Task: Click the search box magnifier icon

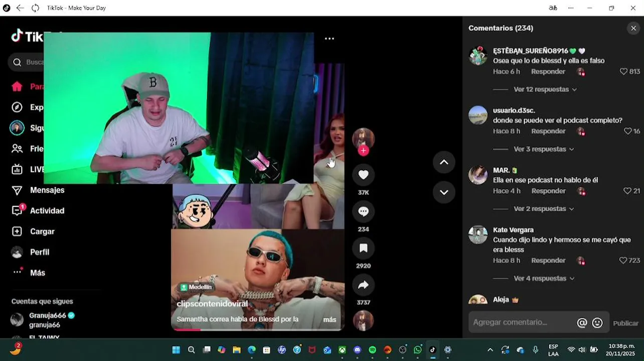Action: pos(17,62)
